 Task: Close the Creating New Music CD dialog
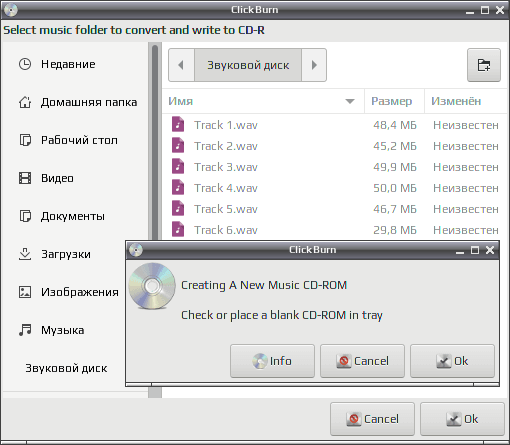click(490, 250)
